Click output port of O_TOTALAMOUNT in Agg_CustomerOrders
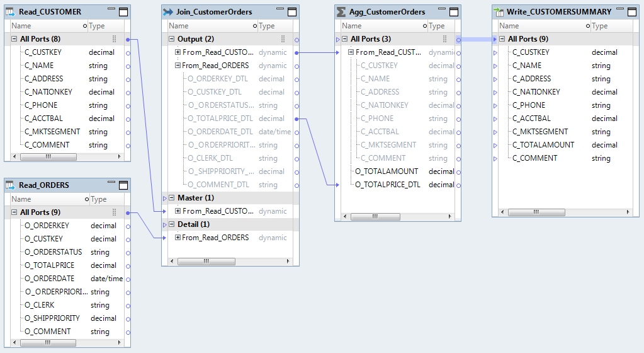This screenshot has width=644, height=353. click(x=459, y=172)
